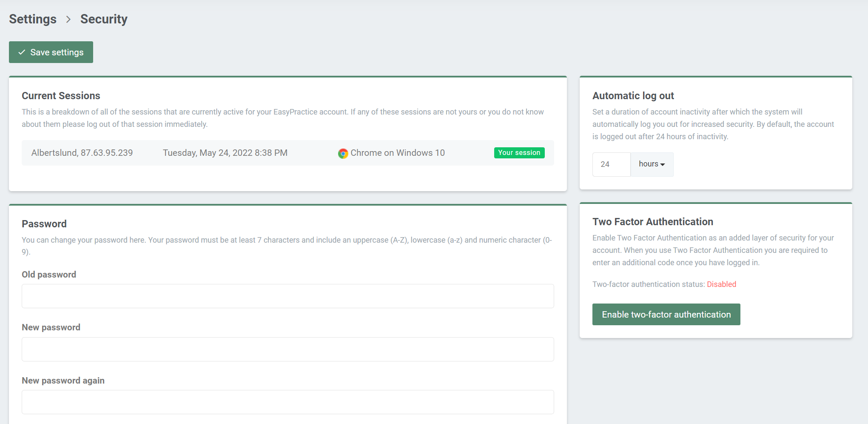Click session date Tuesday, May 24, 2022 8:38 PM

click(225, 153)
